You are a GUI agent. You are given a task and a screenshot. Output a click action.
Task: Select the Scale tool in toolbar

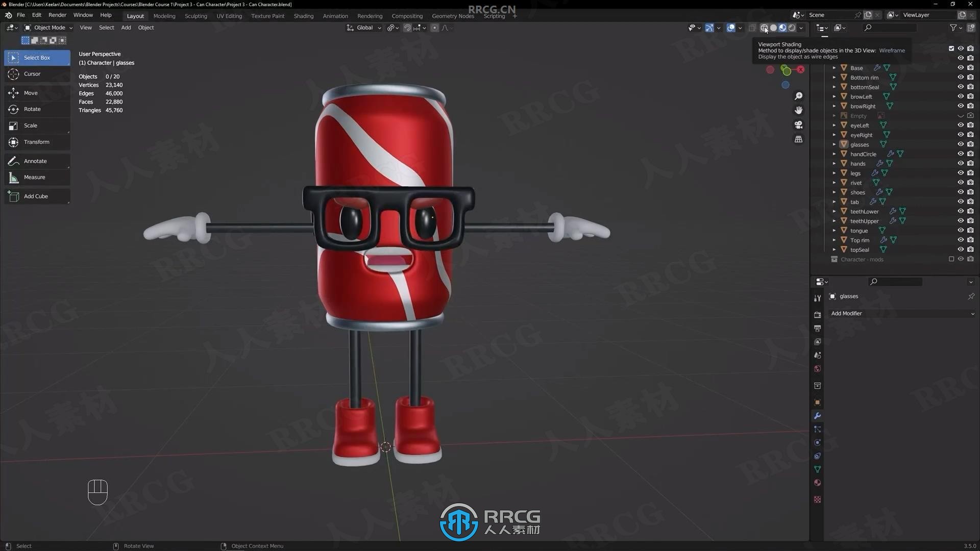tap(30, 125)
